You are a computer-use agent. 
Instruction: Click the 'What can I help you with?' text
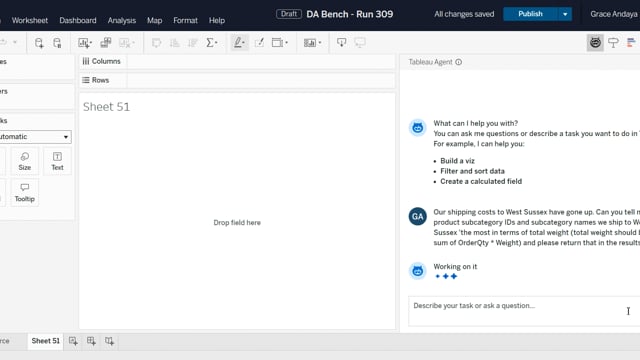476,123
